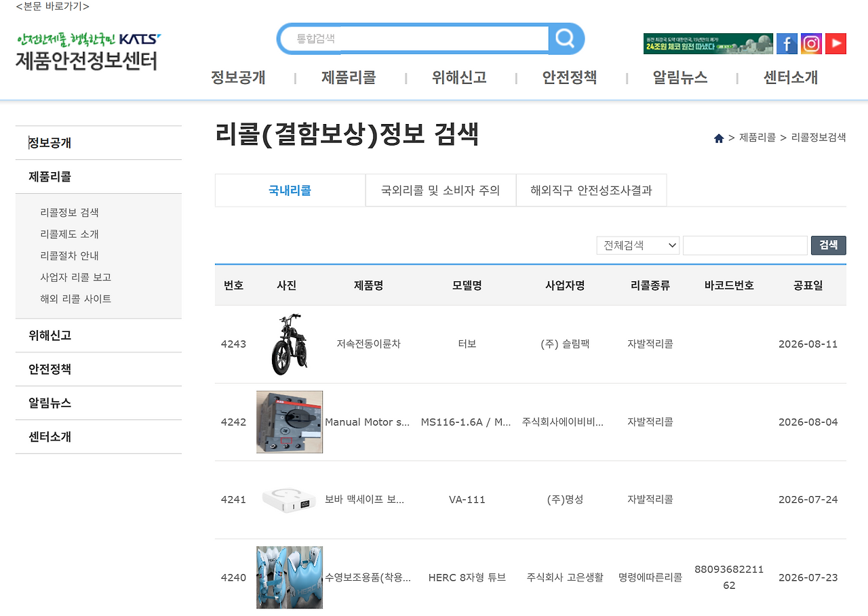Open 알림뉴스 in the top navigation
This screenshot has width=868, height=616.
point(680,77)
